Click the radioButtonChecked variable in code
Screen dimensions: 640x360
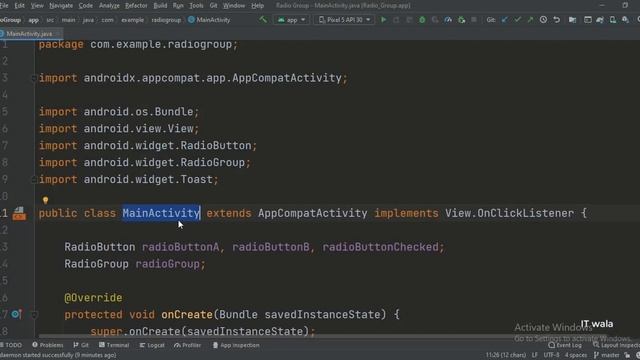(x=380, y=247)
